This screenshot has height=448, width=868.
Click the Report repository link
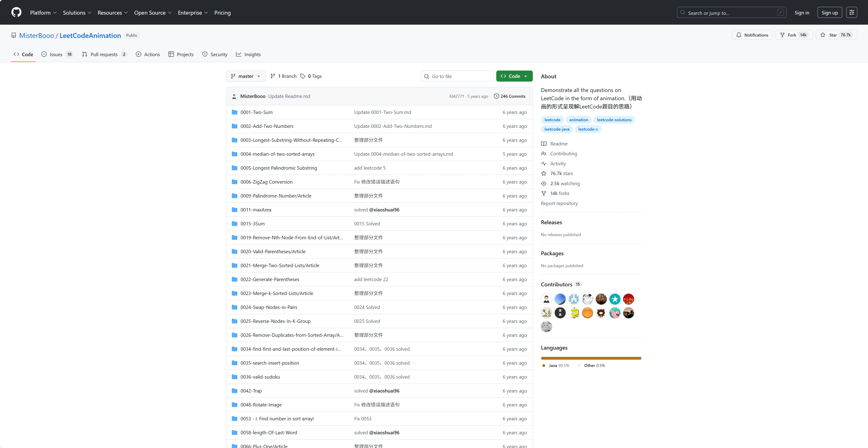pos(559,203)
